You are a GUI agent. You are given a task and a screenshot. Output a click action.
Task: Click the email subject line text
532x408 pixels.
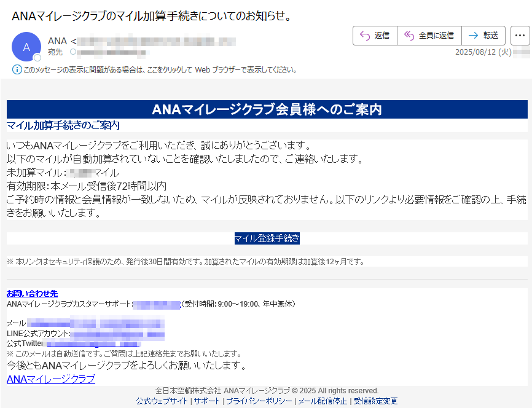tap(152, 16)
